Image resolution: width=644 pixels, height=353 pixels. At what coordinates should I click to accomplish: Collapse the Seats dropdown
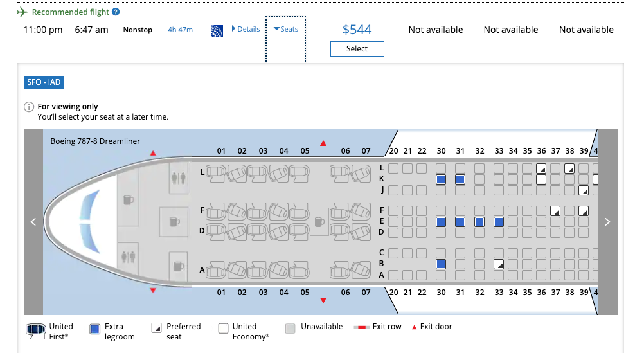pos(286,29)
